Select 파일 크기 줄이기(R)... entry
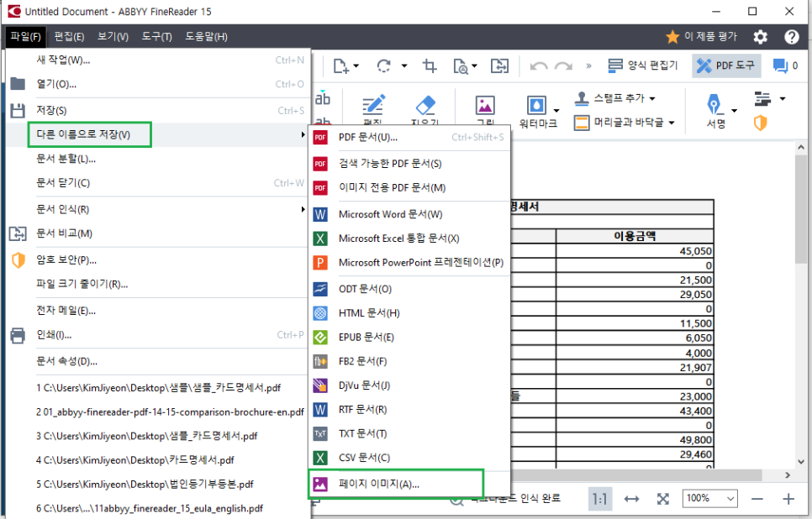 click(x=158, y=284)
